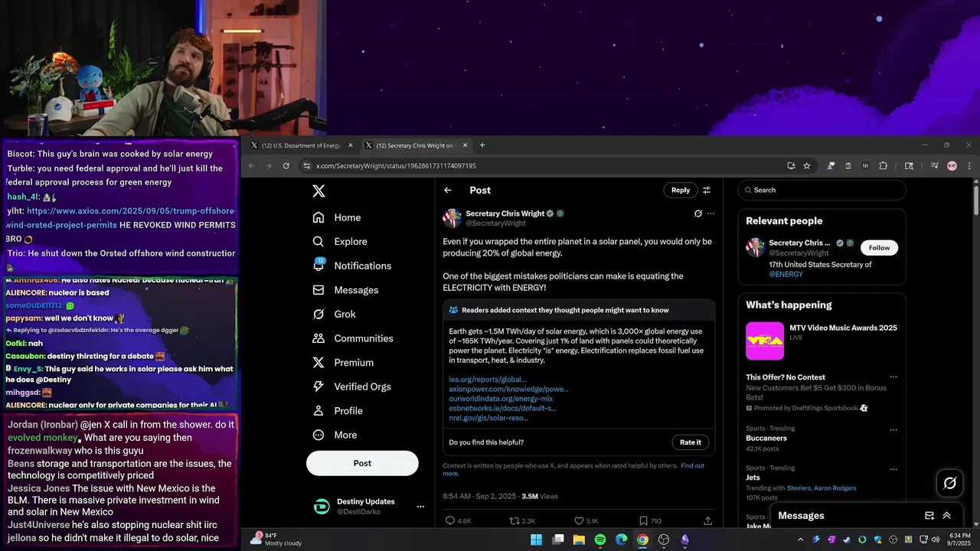Open @SecretaryWright handle on the post
980x551 pixels.
pyautogui.click(x=496, y=223)
